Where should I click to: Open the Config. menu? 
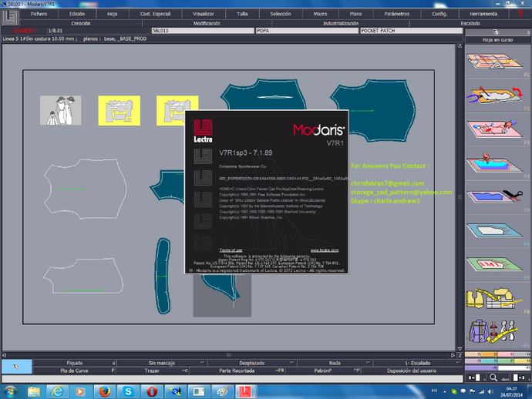click(439, 14)
